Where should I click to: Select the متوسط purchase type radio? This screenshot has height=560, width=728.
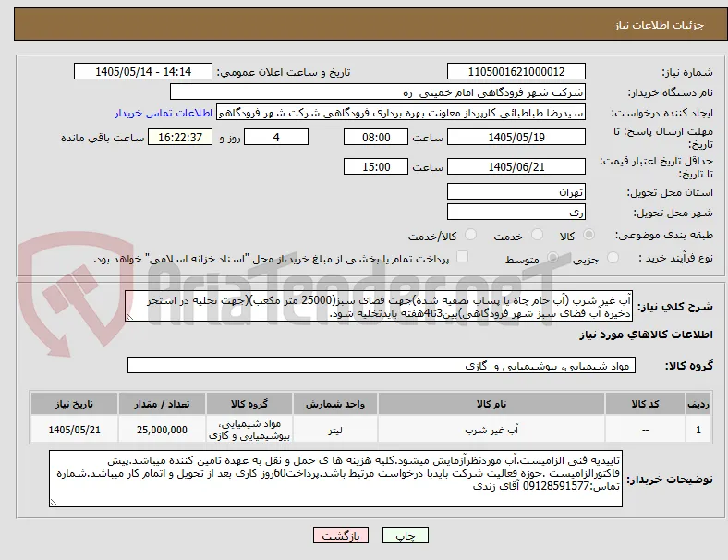[x=552, y=258]
